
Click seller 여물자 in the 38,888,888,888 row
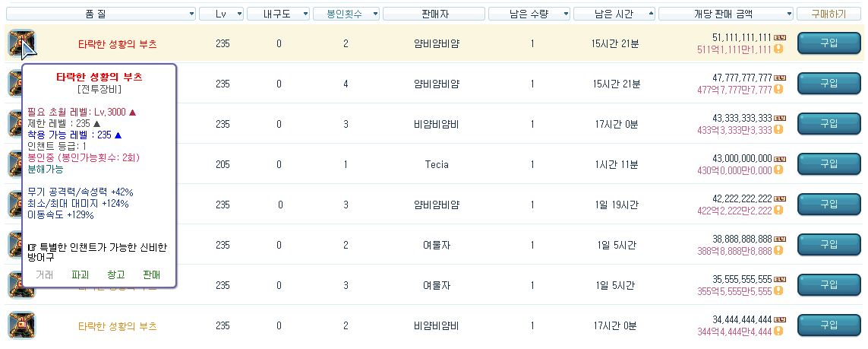pyautogui.click(x=437, y=245)
